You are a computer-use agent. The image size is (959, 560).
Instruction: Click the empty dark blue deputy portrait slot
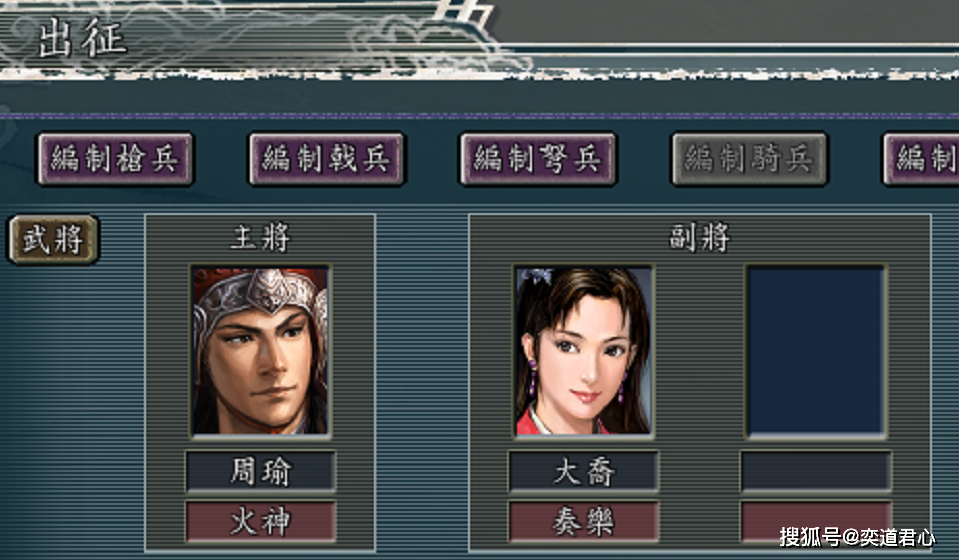(816, 351)
